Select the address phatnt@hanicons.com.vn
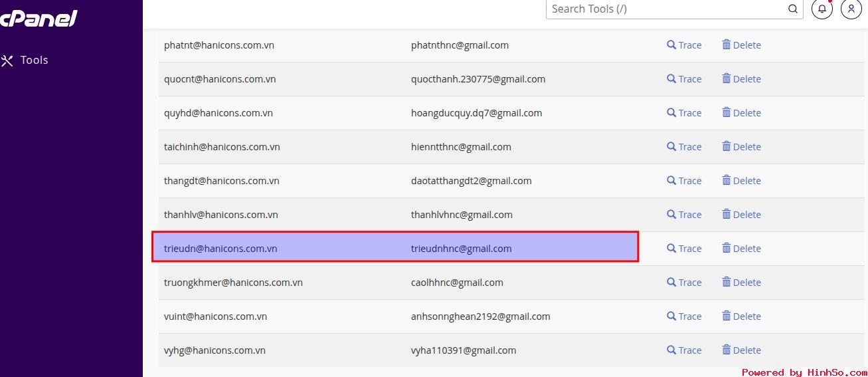The width and height of the screenshot is (868, 377). [219, 45]
